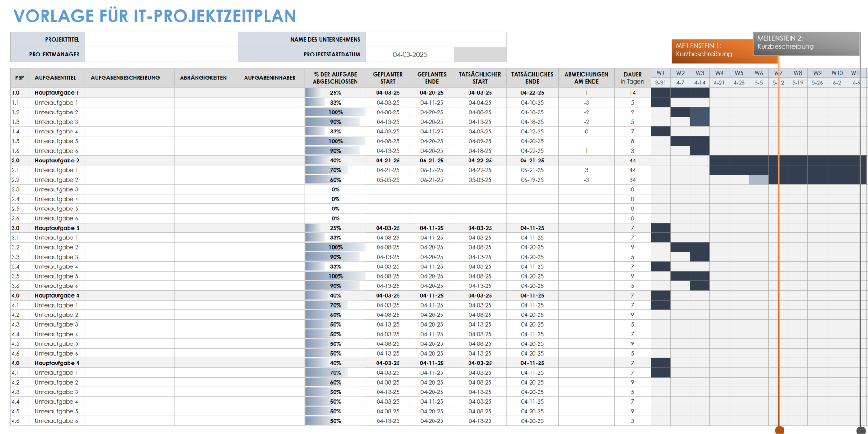Click the W4 week header
The height and width of the screenshot is (434, 868).
[x=720, y=73]
